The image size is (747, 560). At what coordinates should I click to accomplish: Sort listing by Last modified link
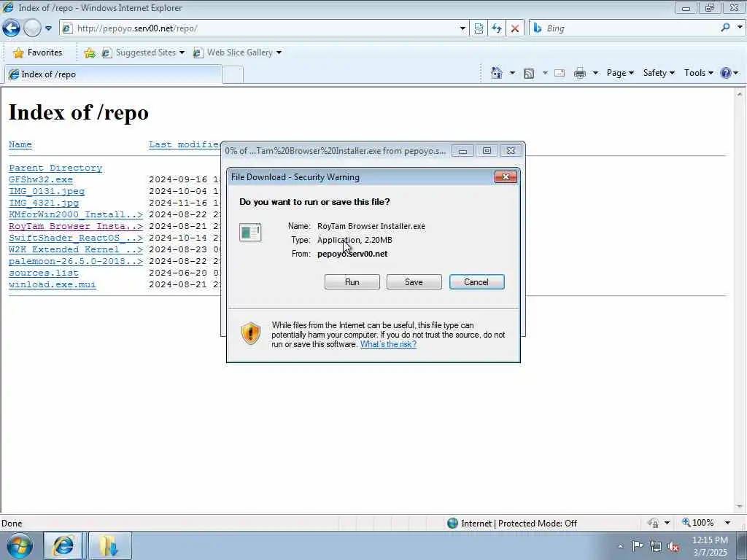point(184,144)
